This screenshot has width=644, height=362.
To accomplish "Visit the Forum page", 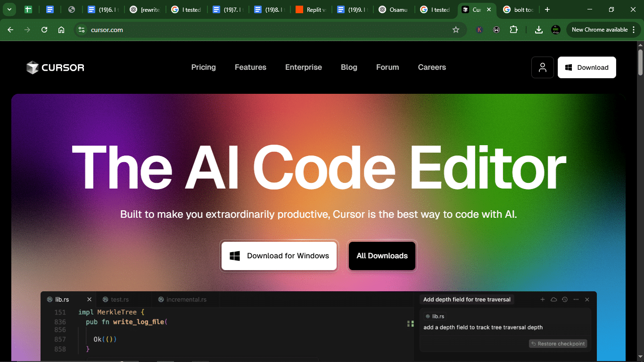I will pos(388,67).
